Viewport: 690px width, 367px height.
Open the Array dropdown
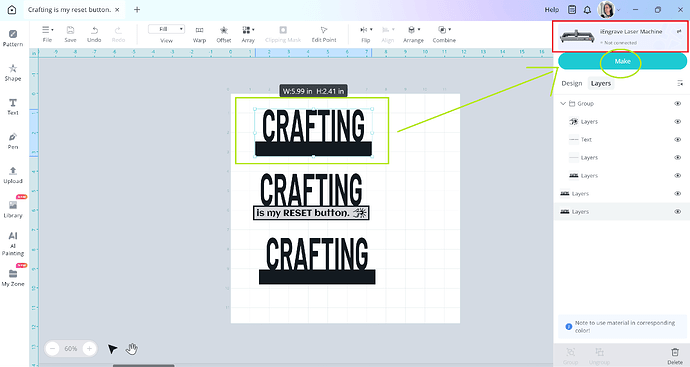[x=248, y=34]
